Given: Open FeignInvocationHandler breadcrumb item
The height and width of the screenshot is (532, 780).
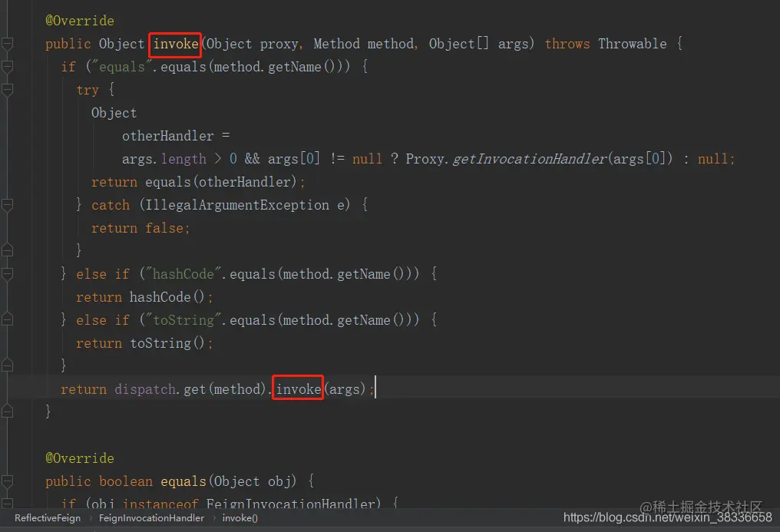Looking at the screenshot, I should pyautogui.click(x=151, y=518).
